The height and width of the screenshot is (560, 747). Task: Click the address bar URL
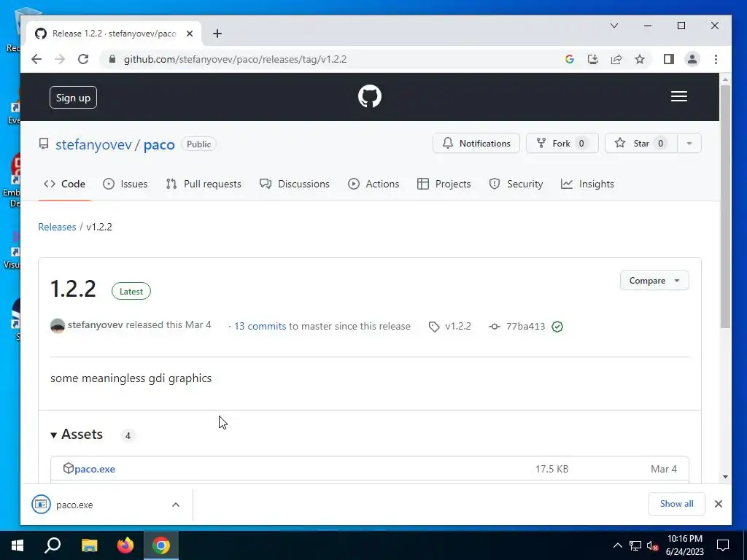pyautogui.click(x=236, y=60)
